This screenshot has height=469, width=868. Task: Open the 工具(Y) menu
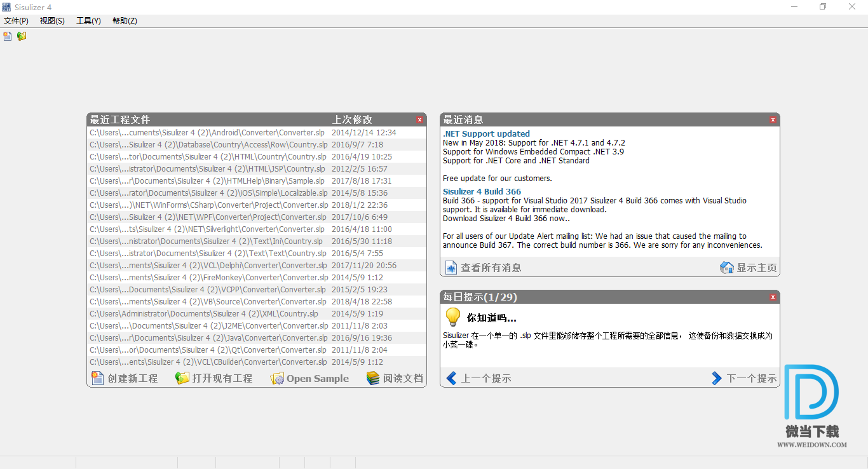tap(88, 21)
